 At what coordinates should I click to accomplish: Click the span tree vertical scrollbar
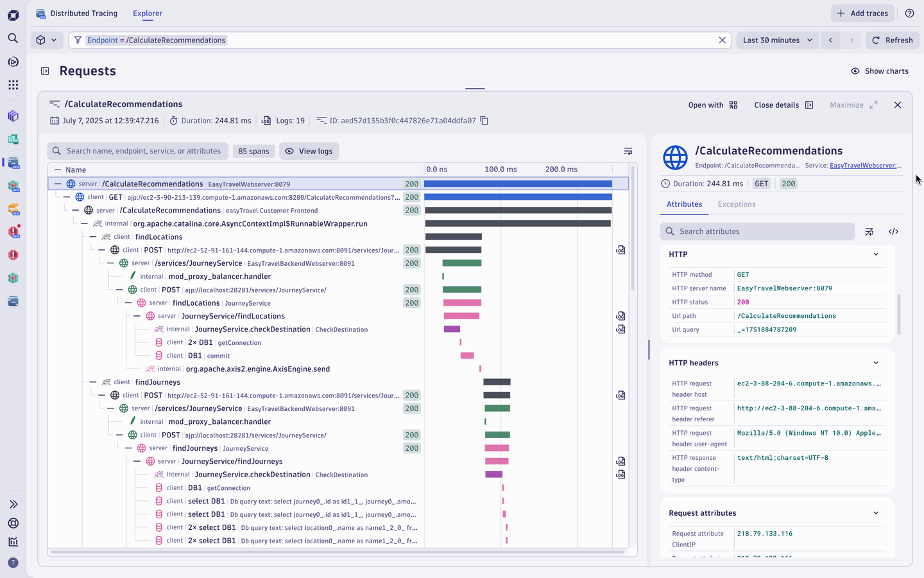point(633,228)
